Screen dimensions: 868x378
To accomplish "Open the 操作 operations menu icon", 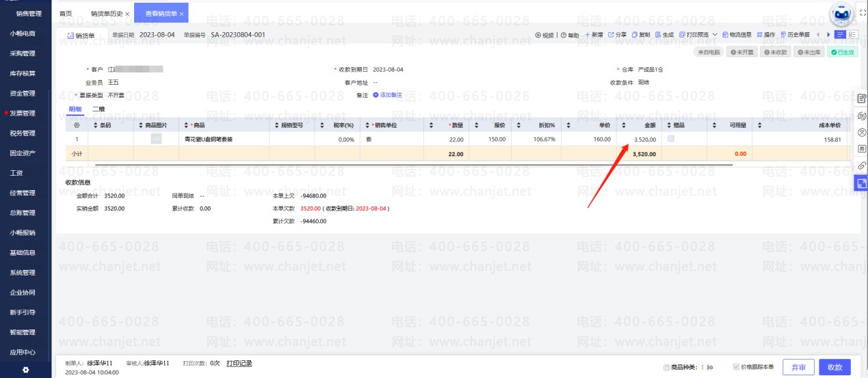I will point(759,35).
